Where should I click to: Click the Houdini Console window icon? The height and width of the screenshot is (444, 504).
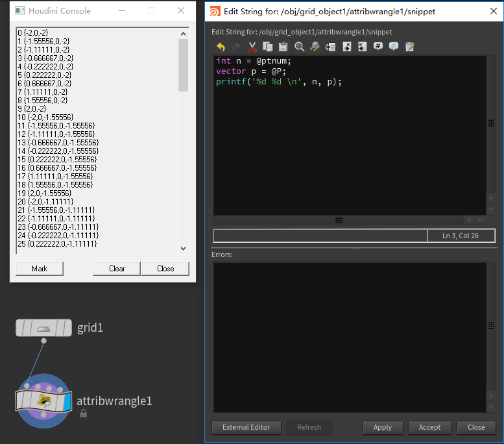[20, 10]
